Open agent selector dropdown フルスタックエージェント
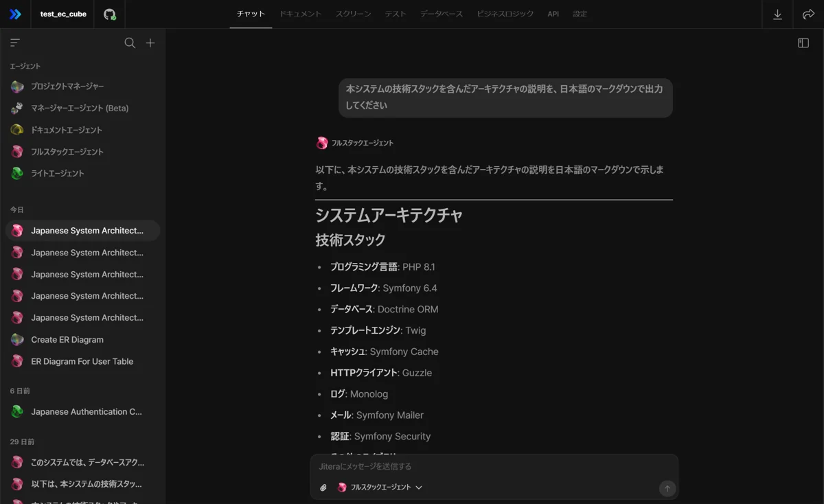 pyautogui.click(x=380, y=488)
